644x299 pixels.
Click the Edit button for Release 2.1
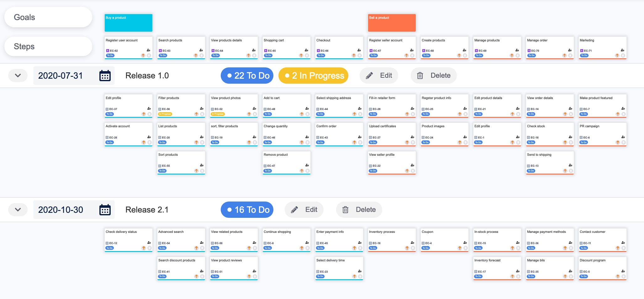click(304, 209)
